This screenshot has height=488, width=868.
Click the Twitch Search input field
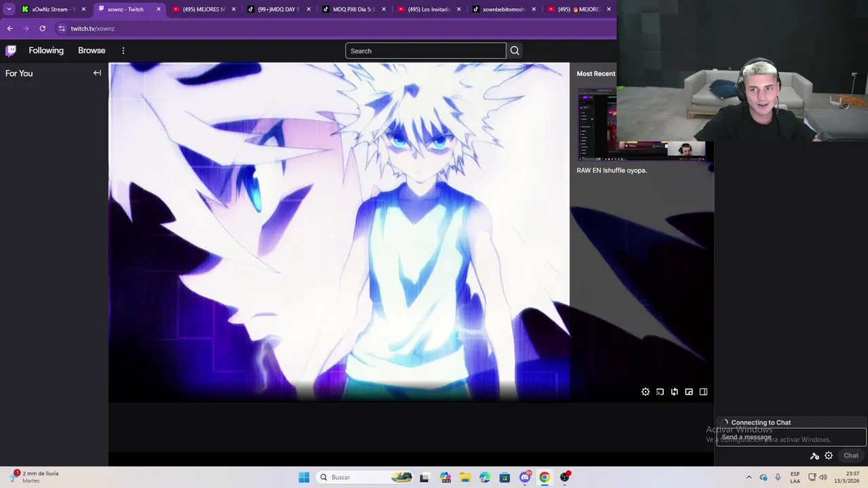[x=425, y=51]
